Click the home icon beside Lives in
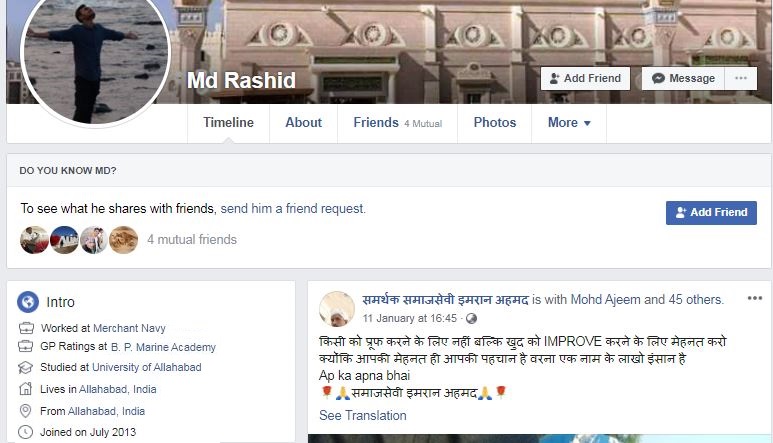Viewport: 773px width, 443px height. pos(26,389)
